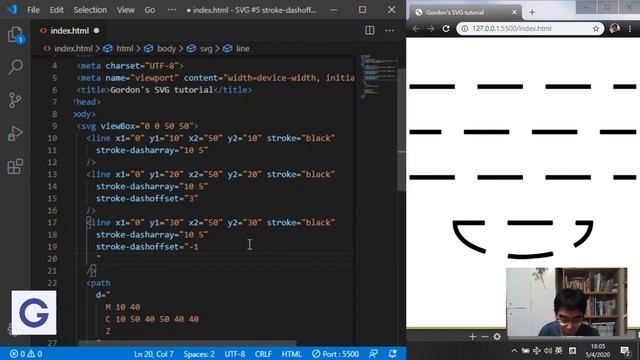
Task: Select the Gordon's SVG tutorial browser tab
Action: 465,12
